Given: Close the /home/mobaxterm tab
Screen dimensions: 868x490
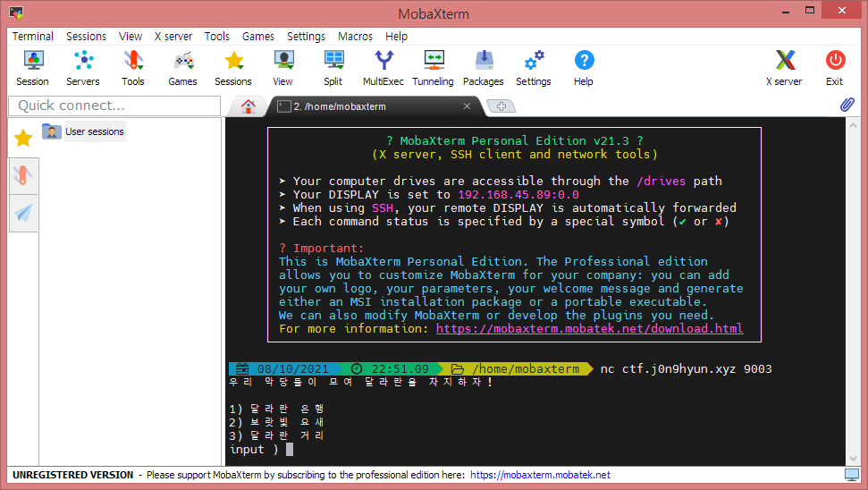Looking at the screenshot, I should click(x=468, y=106).
